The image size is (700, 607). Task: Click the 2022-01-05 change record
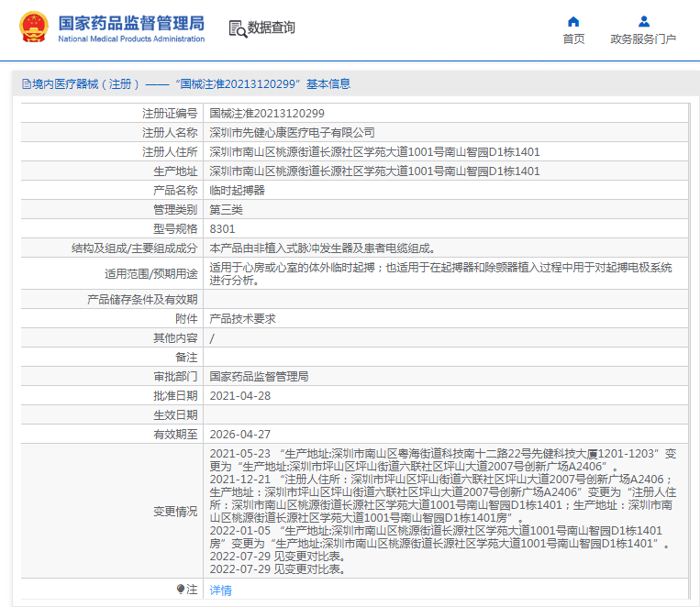pos(439,536)
